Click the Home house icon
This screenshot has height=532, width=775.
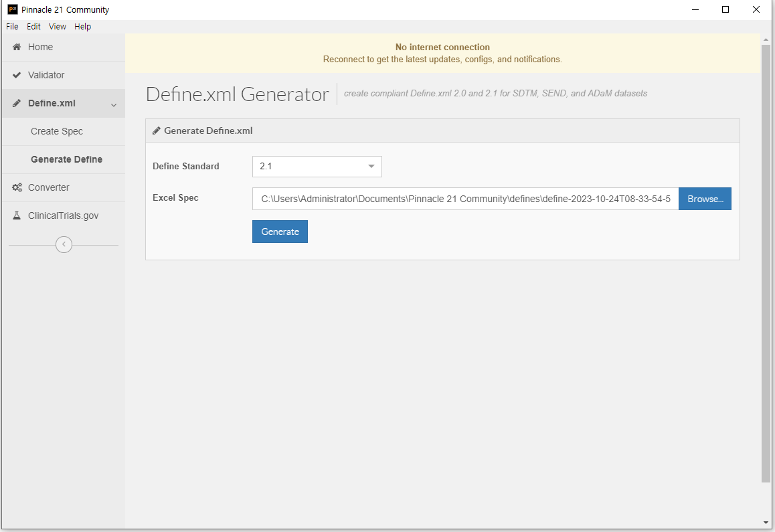(17, 47)
